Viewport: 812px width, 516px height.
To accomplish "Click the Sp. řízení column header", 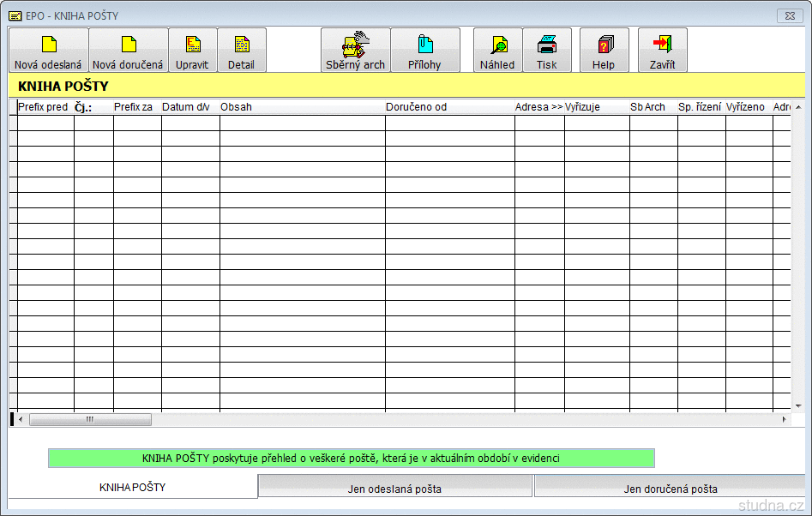I will pyautogui.click(x=701, y=107).
